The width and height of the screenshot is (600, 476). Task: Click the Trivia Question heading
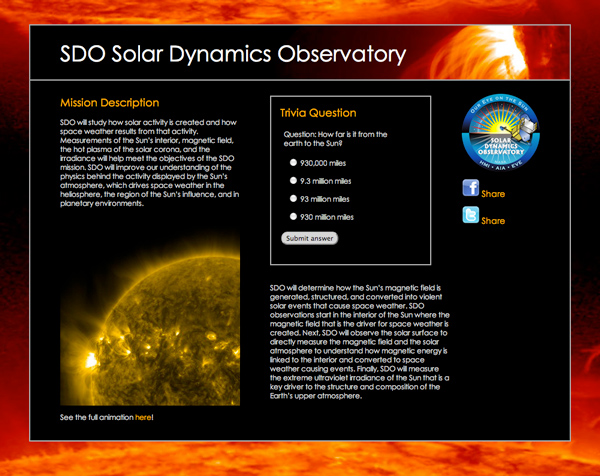[x=318, y=113]
